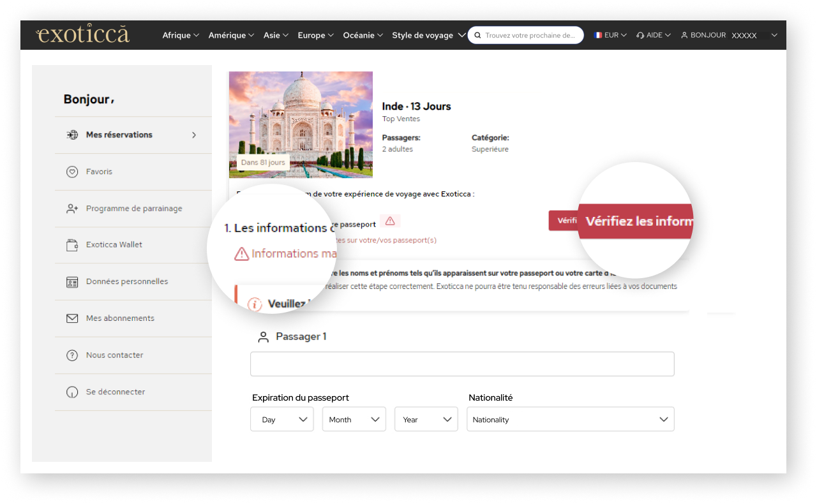This screenshot has width=817, height=504.
Task: Click the Mes réservations globe icon
Action: pos(72,135)
